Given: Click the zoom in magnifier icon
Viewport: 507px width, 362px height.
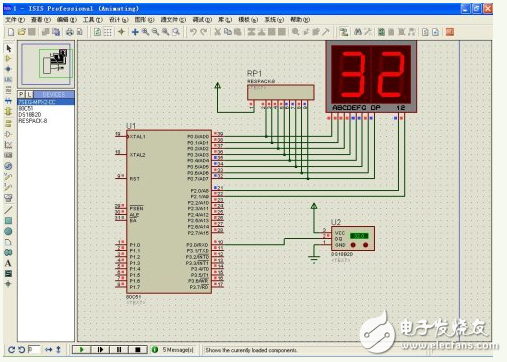Looking at the screenshot, I should coord(145,32).
